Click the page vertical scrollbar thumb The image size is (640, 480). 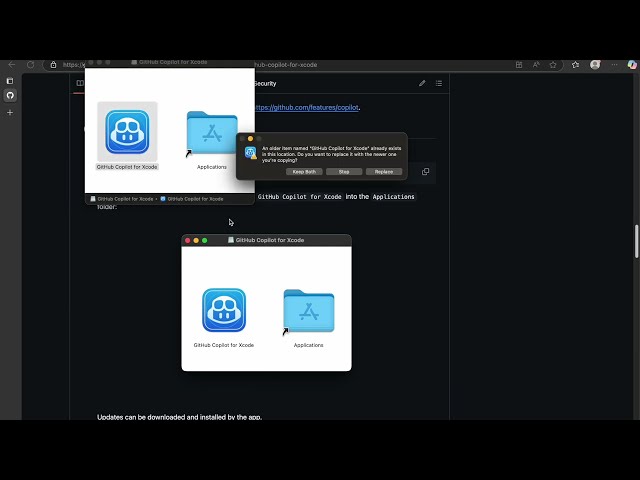[636, 241]
